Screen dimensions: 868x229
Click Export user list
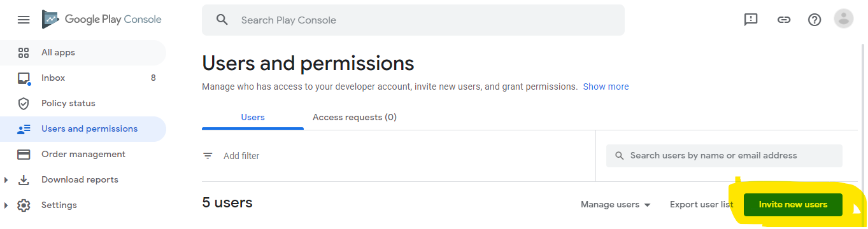click(701, 205)
